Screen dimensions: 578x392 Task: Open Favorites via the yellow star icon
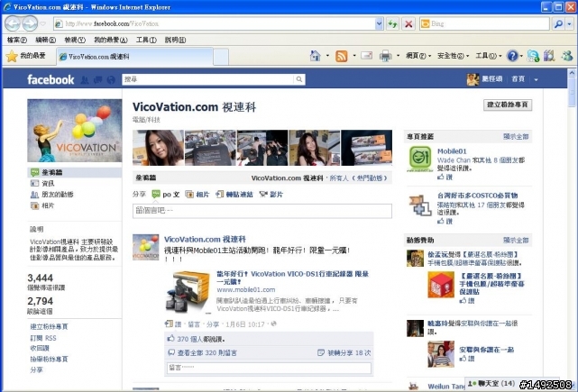tap(12, 57)
